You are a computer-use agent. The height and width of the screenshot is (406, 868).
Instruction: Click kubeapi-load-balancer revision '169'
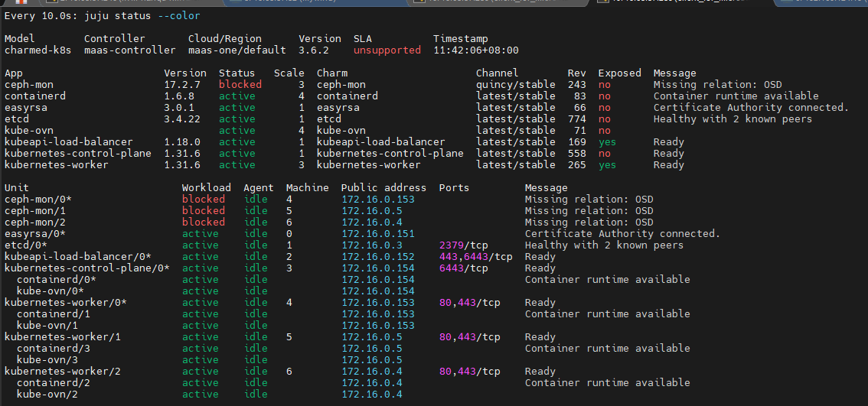(x=577, y=142)
